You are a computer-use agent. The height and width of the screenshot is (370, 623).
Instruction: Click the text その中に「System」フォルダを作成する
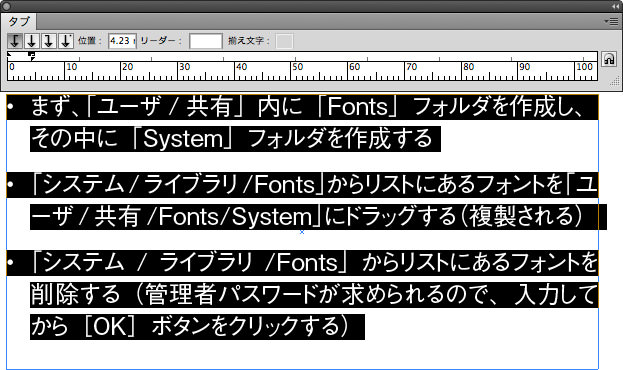(235, 139)
